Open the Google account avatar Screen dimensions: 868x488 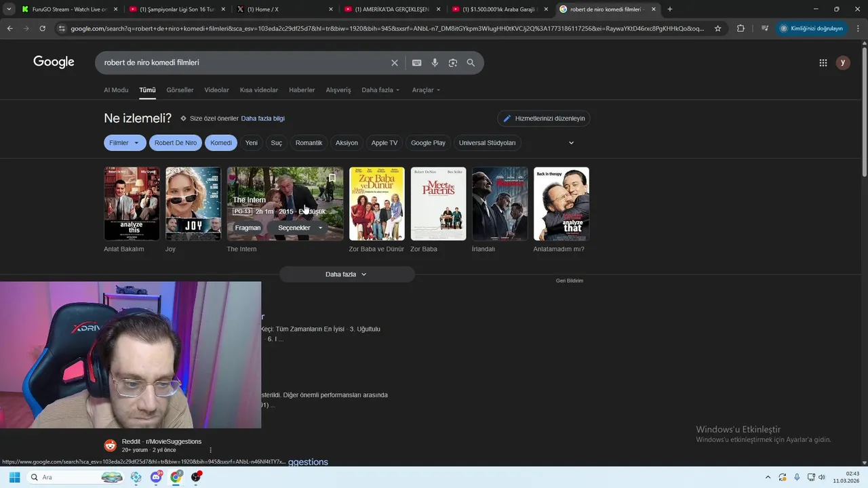click(x=843, y=63)
